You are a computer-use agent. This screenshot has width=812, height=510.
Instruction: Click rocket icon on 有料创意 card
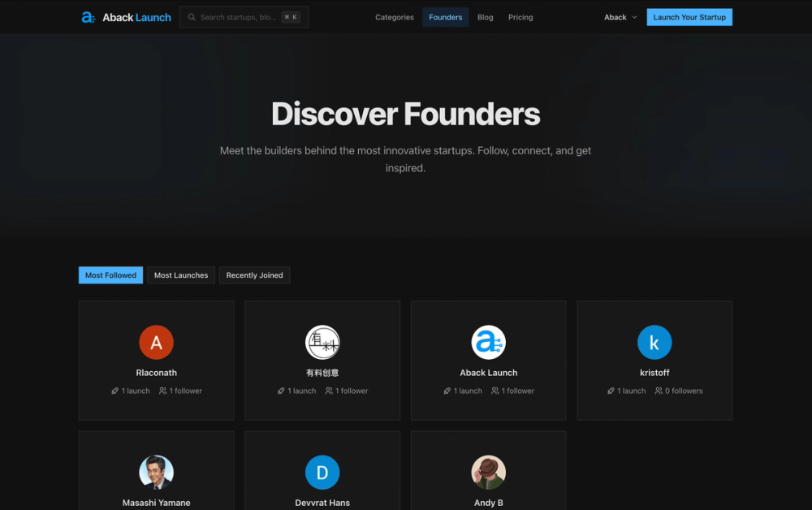click(281, 391)
